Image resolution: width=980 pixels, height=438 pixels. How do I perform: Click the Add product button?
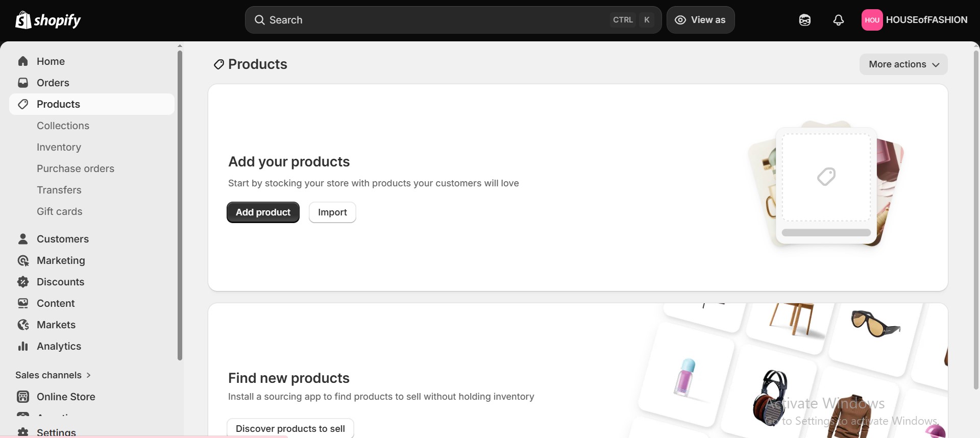pos(263,212)
